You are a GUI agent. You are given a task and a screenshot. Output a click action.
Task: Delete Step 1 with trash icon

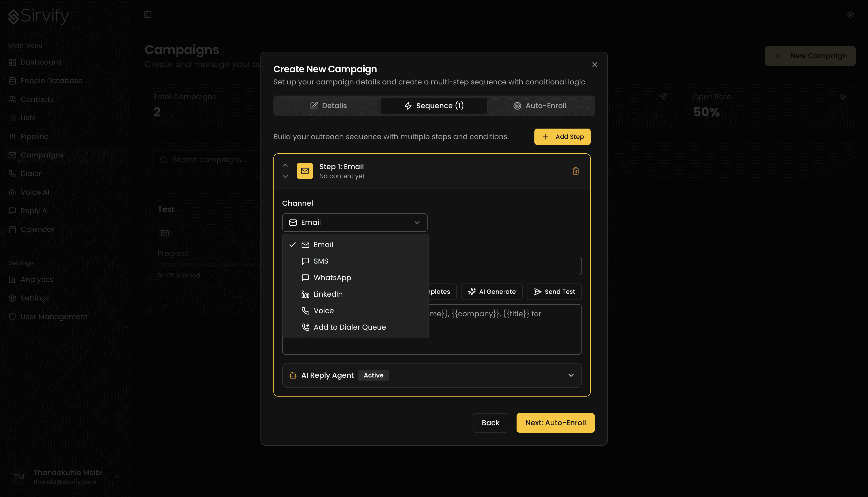(575, 171)
